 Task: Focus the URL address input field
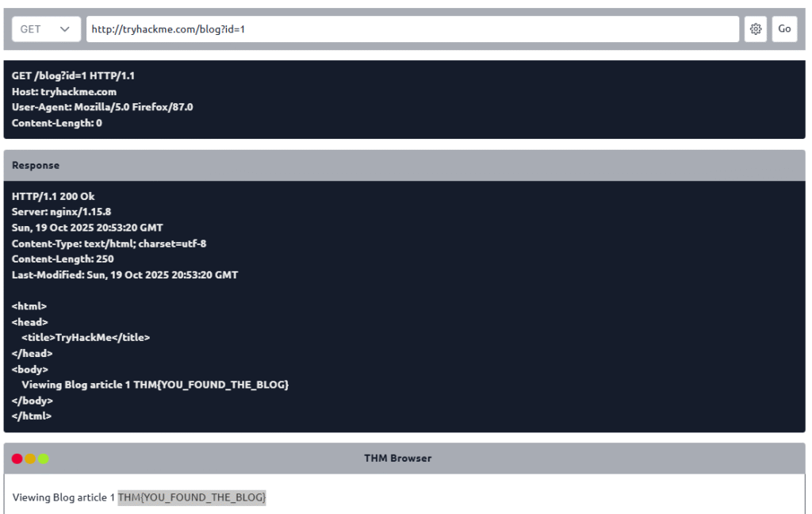[x=412, y=29]
